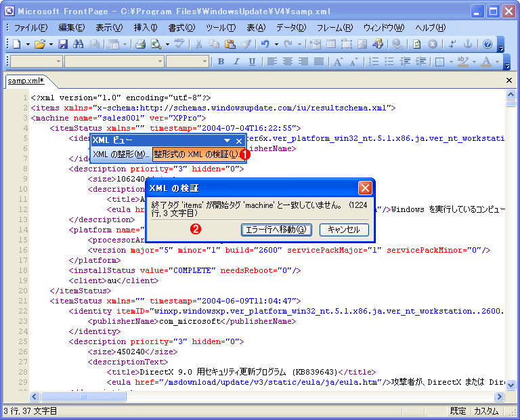Click the Decrease Font Size icon
The width and height of the screenshot is (520, 420).
point(354,62)
